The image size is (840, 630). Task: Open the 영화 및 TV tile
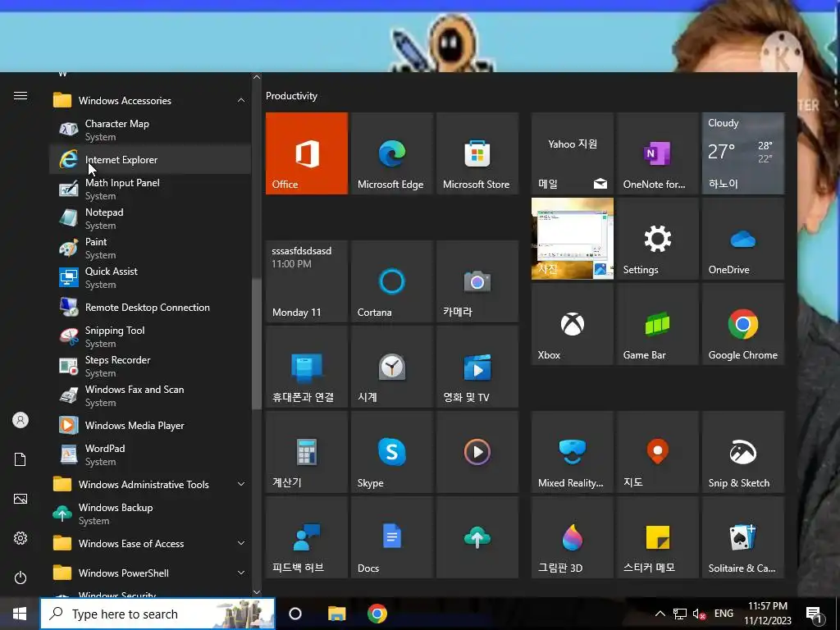pos(477,367)
